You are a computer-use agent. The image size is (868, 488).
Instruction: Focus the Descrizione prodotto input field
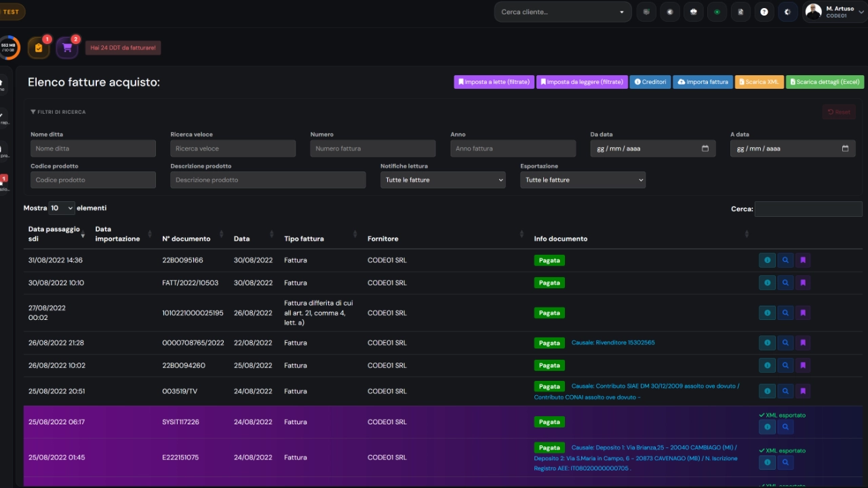coord(268,180)
